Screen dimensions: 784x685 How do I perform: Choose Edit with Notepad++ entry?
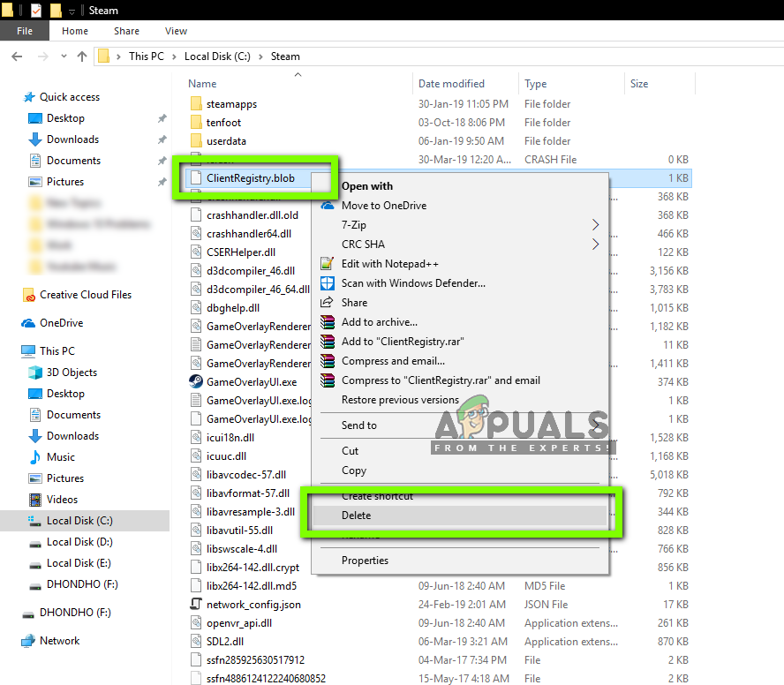click(390, 264)
